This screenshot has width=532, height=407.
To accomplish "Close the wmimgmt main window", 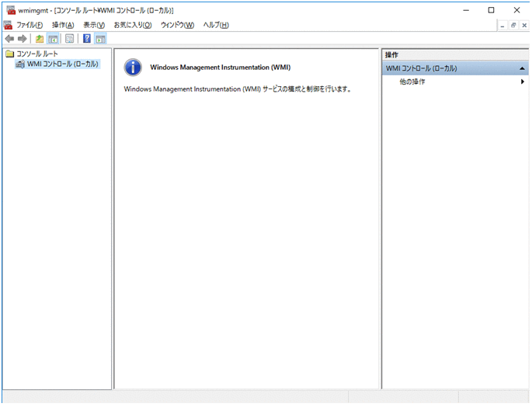I will (516, 10).
